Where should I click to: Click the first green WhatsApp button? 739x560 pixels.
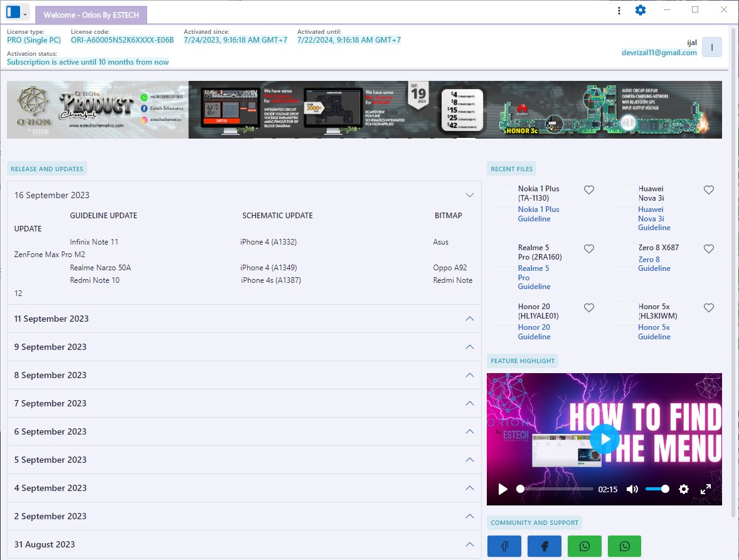point(584,546)
